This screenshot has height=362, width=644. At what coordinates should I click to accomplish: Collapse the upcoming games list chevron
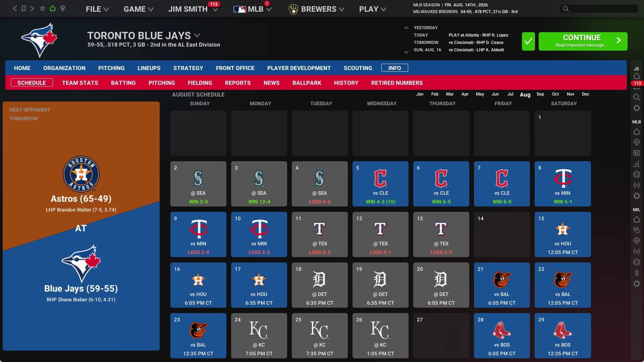(406, 28)
